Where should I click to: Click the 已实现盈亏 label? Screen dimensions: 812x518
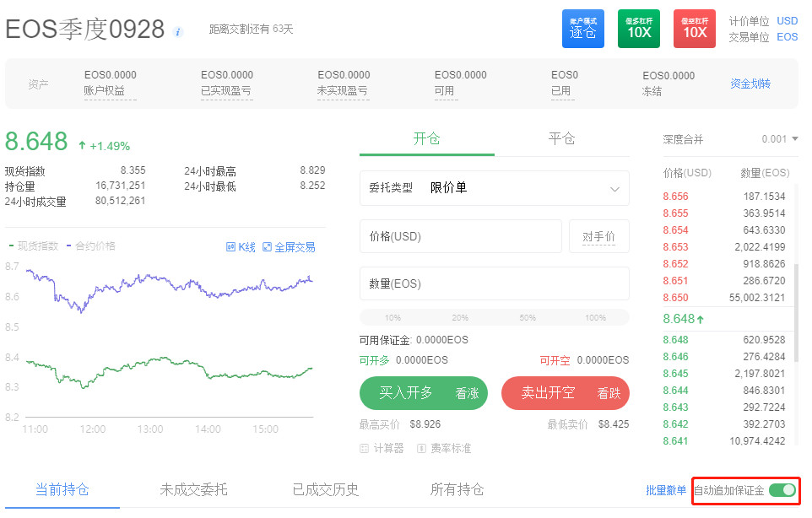click(x=226, y=91)
